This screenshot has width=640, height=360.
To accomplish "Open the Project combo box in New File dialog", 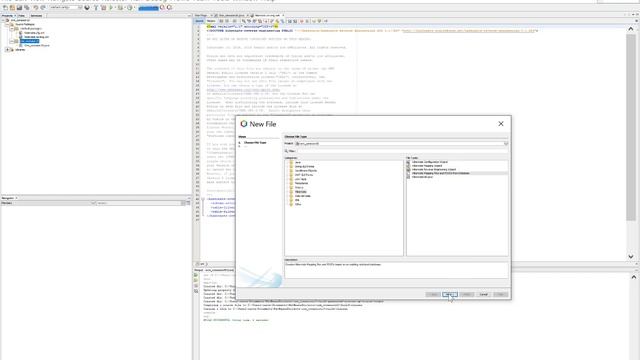I will pyautogui.click(x=402, y=144).
